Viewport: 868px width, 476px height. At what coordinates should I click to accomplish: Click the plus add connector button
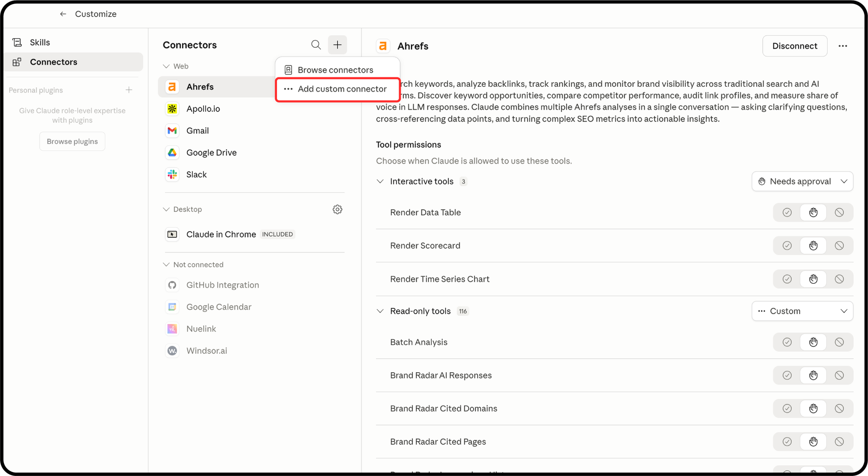coord(337,45)
